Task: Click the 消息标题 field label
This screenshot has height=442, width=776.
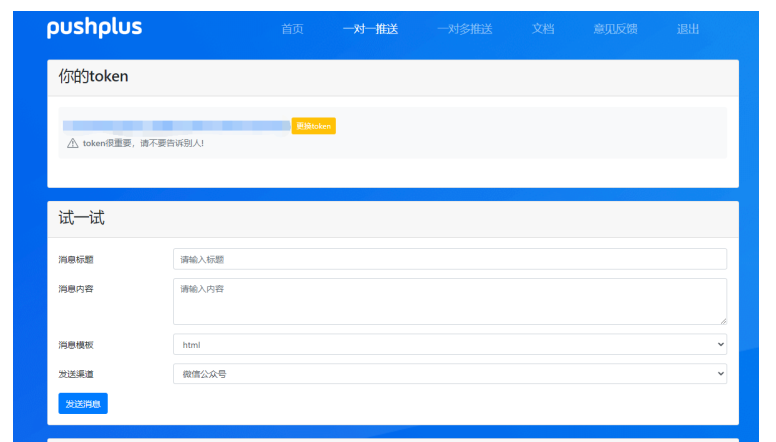Action: [x=76, y=259]
